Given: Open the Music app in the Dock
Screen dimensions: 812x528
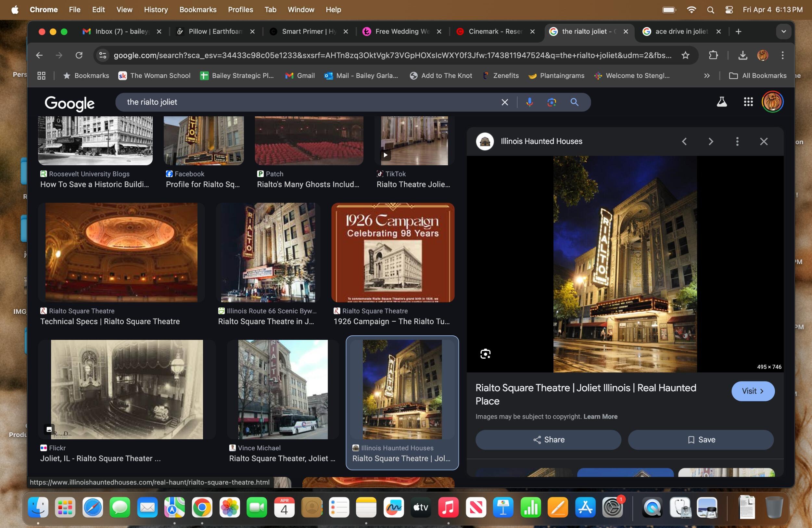Looking at the screenshot, I should (x=448, y=508).
